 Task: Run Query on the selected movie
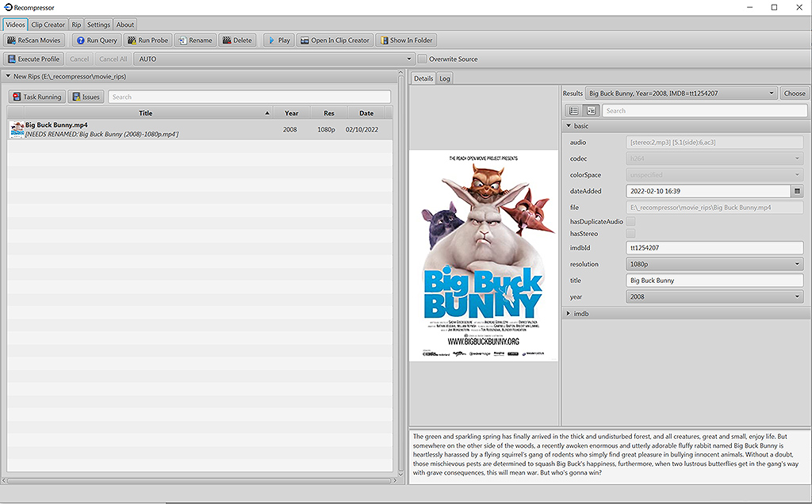[97, 40]
